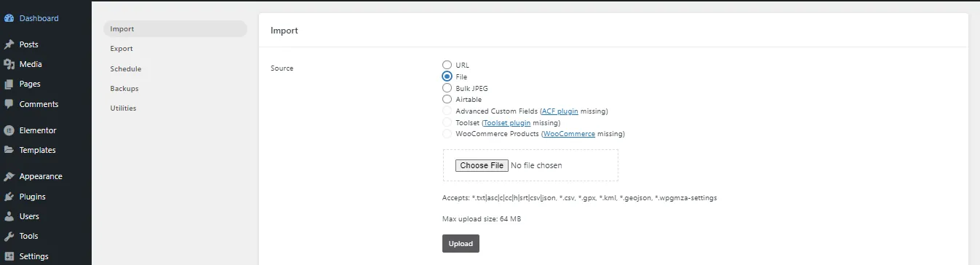Click the Accepts file types text line
The width and height of the screenshot is (980, 265).
(580, 198)
